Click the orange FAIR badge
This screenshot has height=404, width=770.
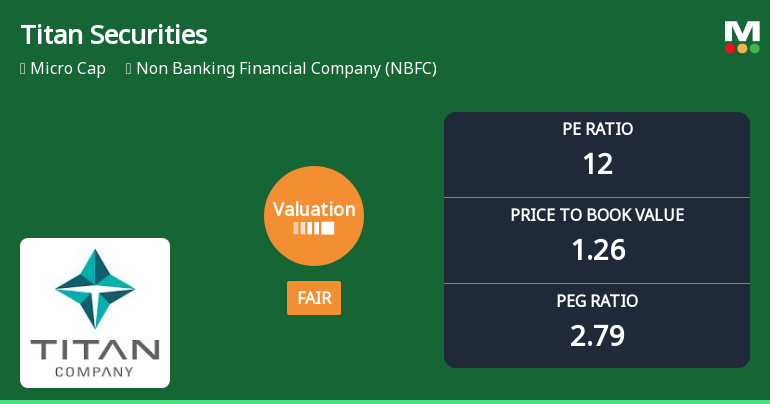click(x=314, y=298)
